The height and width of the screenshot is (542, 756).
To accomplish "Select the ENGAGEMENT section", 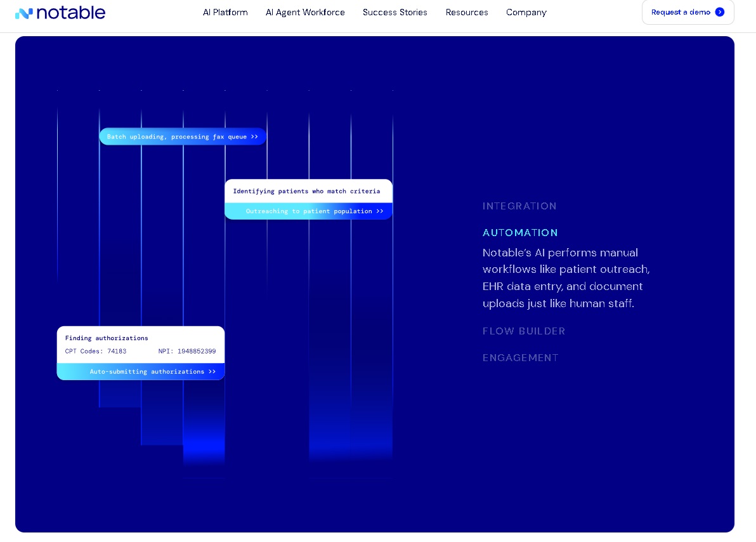I will (520, 358).
